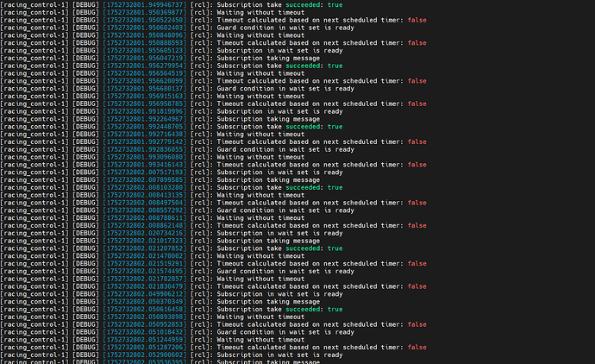The height and width of the screenshot is (364, 595).
Task: Click the timestamp 1752732801.949946737
Action: 144,5
